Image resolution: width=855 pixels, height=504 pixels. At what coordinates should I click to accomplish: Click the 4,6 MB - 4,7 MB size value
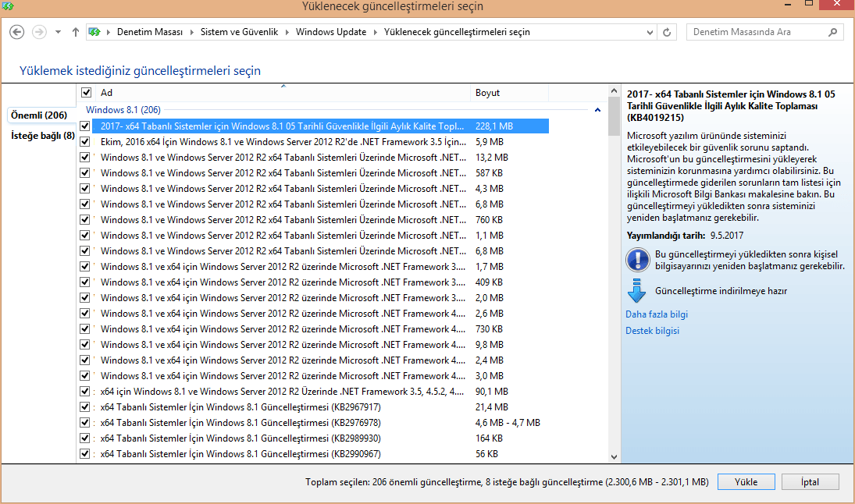[x=508, y=423]
